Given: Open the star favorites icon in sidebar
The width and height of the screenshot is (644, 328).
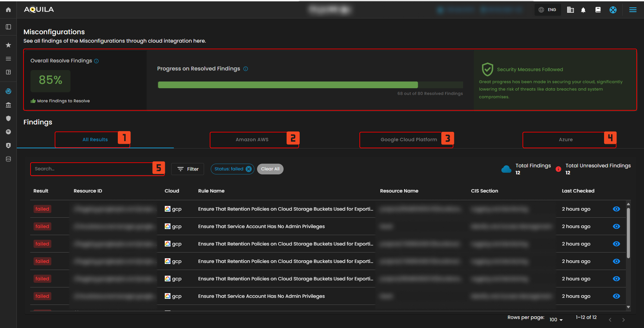Looking at the screenshot, I should pyautogui.click(x=8, y=45).
